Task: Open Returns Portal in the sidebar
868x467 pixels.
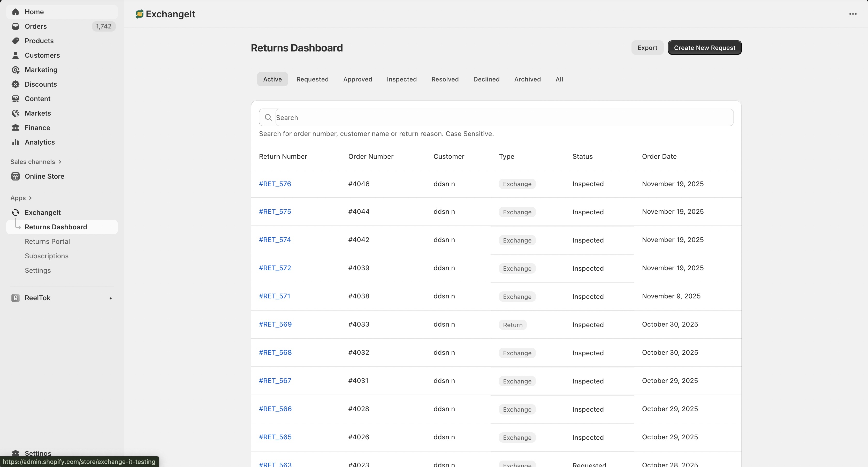Action: (47, 242)
